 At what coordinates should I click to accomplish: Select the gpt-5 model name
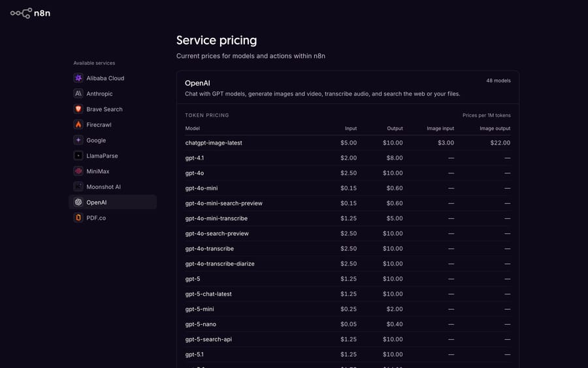tap(192, 278)
